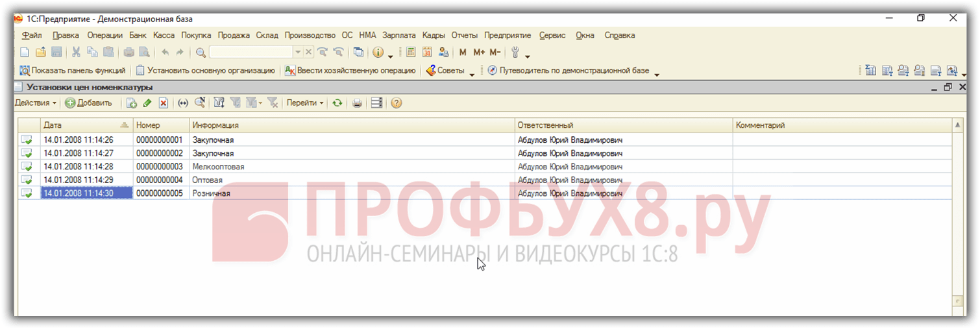Click the Windows list icon in main toolbar
The width and height of the screenshot is (980, 329).
(x=358, y=53)
